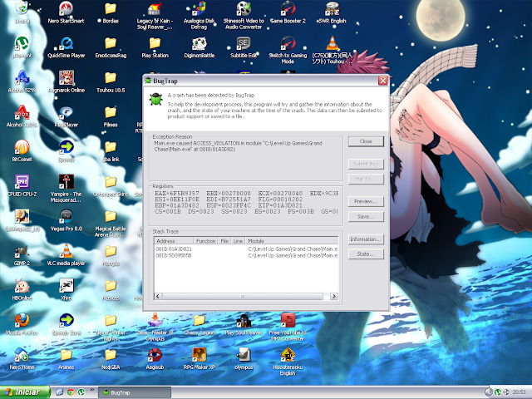Expand hidden system tray icons arrow
The height and width of the screenshot is (399, 532).
click(x=489, y=392)
